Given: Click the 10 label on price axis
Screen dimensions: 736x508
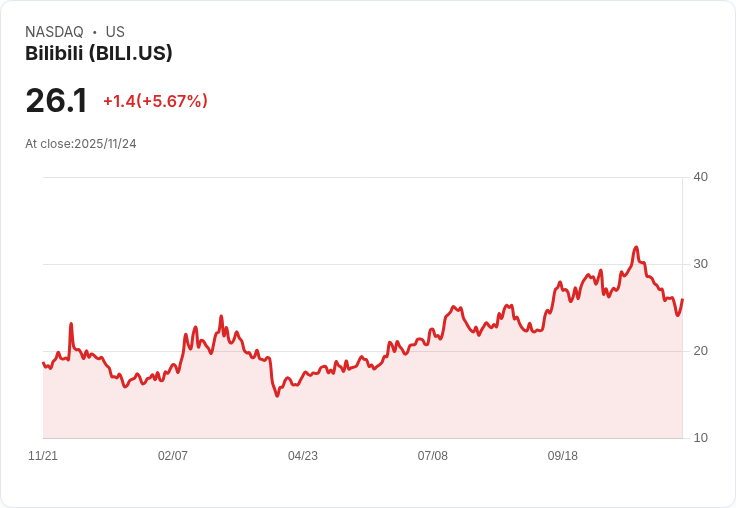Looking at the screenshot, I should [x=700, y=438].
